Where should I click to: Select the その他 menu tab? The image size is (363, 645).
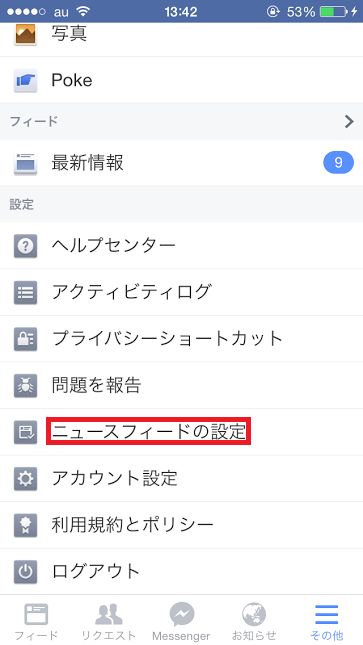pos(327,621)
